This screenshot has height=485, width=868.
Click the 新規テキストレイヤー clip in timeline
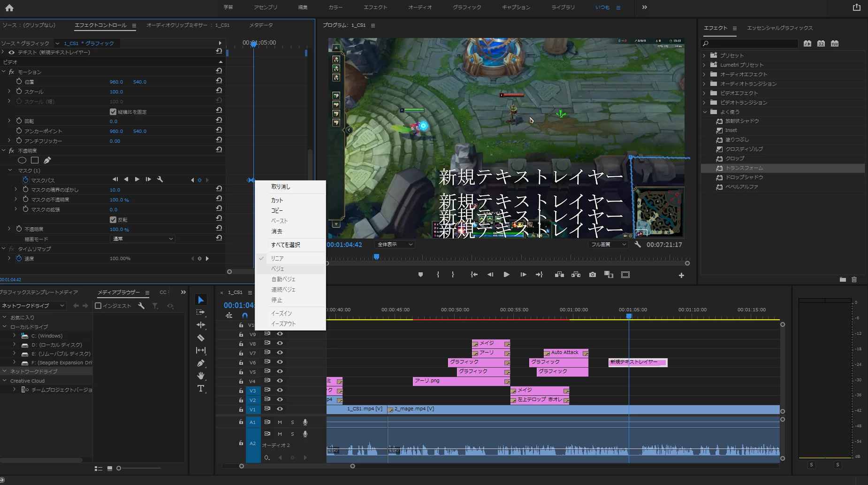(638, 362)
